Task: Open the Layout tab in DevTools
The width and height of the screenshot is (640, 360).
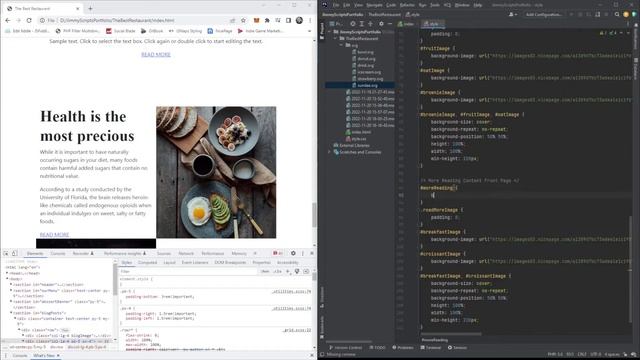Action: (x=169, y=262)
